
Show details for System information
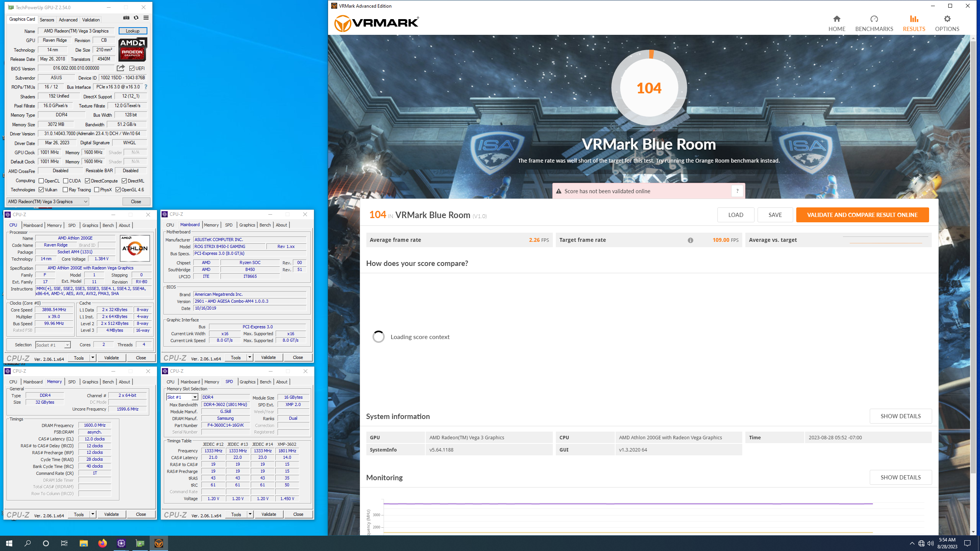901,416
